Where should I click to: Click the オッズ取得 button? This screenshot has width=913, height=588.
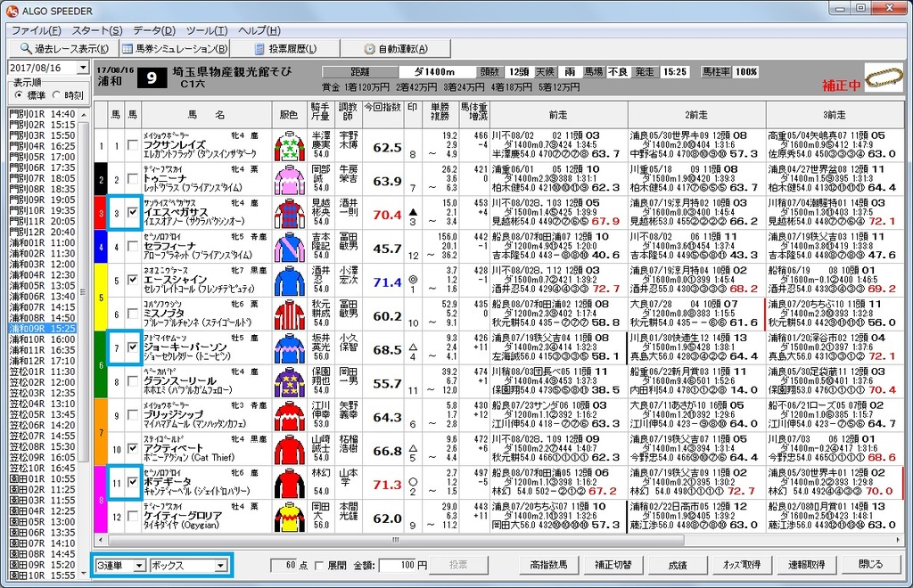[742, 565]
